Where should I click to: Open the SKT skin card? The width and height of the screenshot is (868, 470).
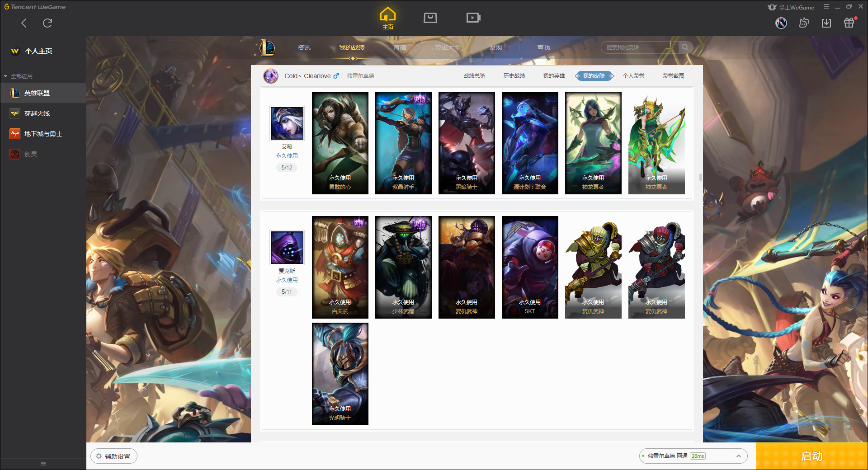pos(530,268)
